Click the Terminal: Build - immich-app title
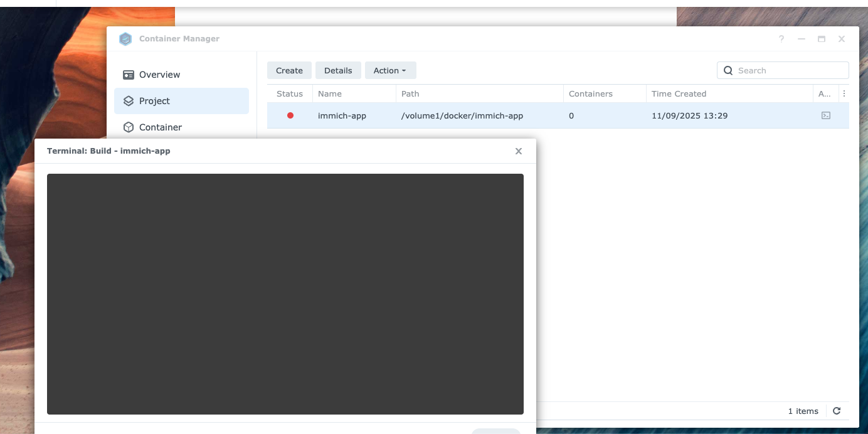 pyautogui.click(x=109, y=151)
